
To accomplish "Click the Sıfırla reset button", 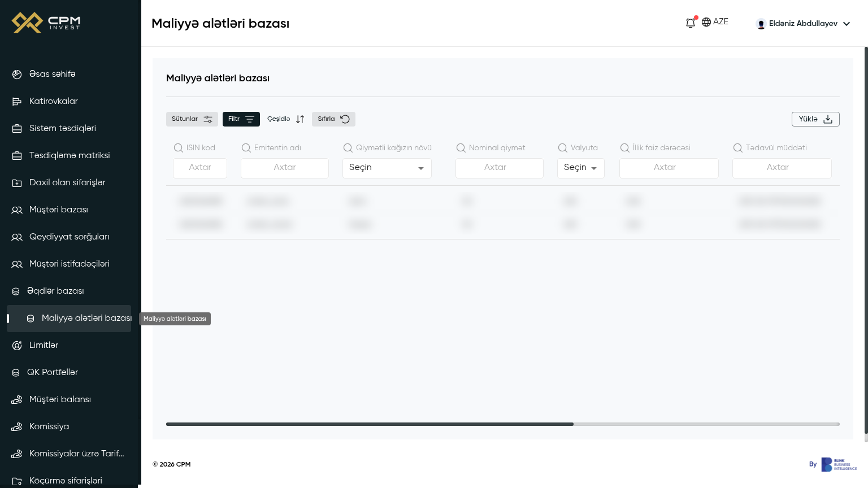I will pyautogui.click(x=333, y=119).
